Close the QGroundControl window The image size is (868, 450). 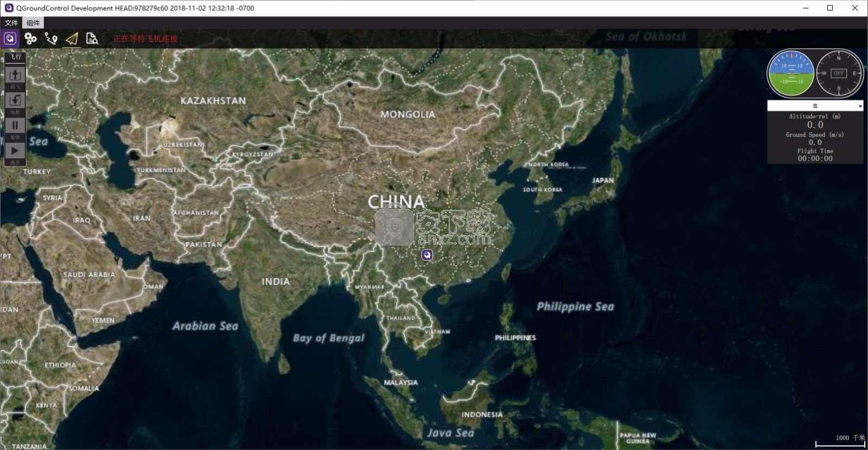point(855,8)
